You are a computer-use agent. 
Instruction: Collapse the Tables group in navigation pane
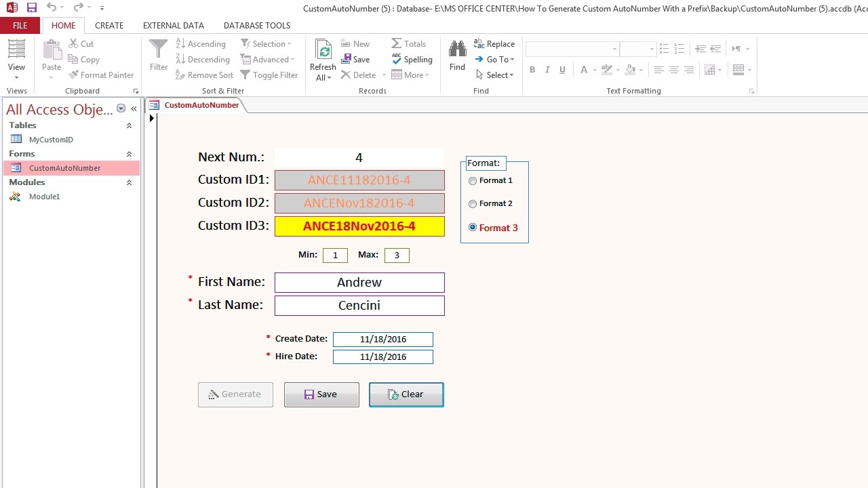(x=130, y=125)
